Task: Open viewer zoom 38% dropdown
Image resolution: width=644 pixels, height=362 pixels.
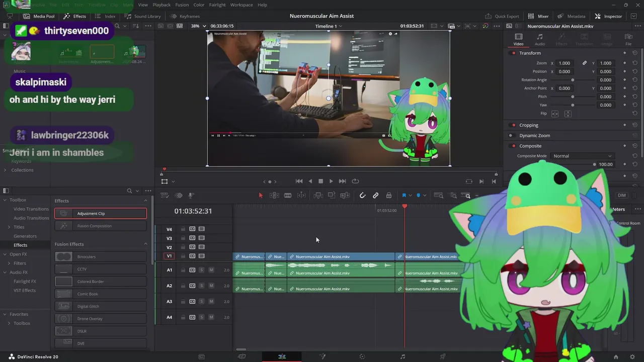Action: [198, 26]
